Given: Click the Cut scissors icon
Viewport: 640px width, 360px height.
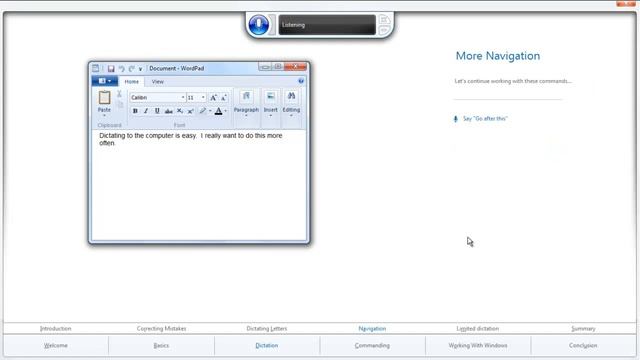Looking at the screenshot, I should (119, 94).
